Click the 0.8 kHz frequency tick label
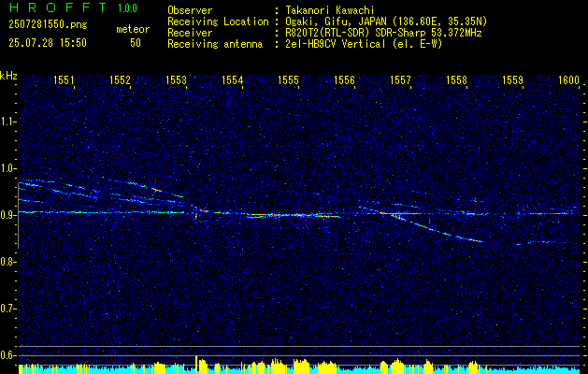Viewport: 588px width, 374px height. (7, 262)
